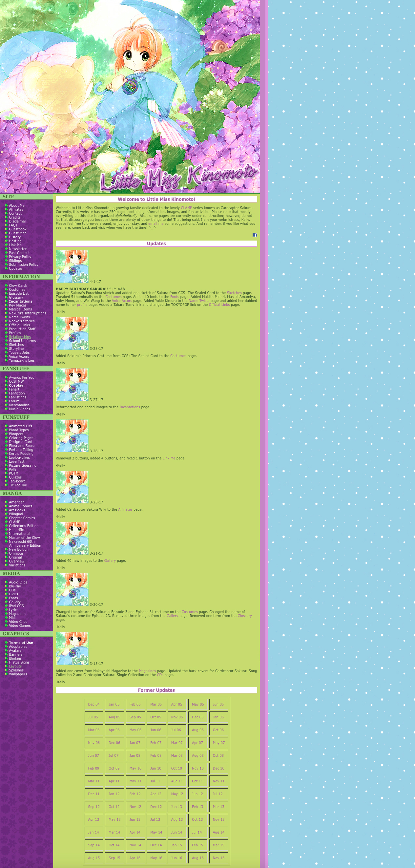Open Official Links link in 4-1-17 update
The image size is (415, 868).
point(219,305)
